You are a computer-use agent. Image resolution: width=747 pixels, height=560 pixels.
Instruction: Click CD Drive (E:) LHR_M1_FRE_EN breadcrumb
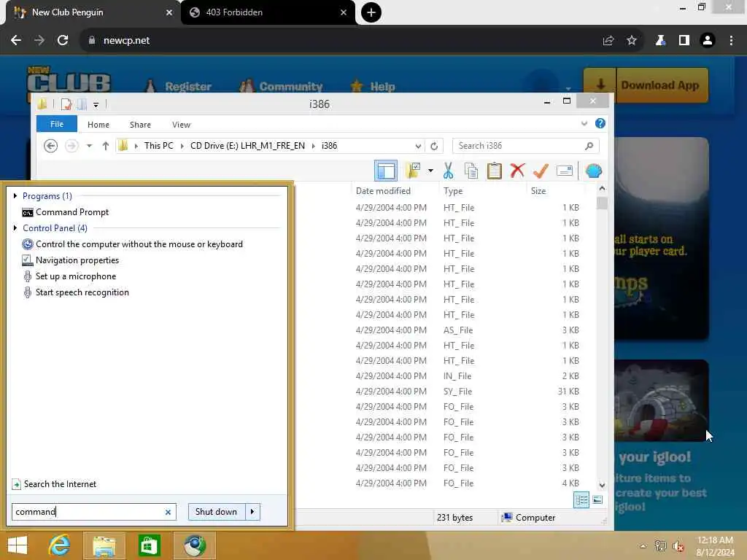(247, 146)
